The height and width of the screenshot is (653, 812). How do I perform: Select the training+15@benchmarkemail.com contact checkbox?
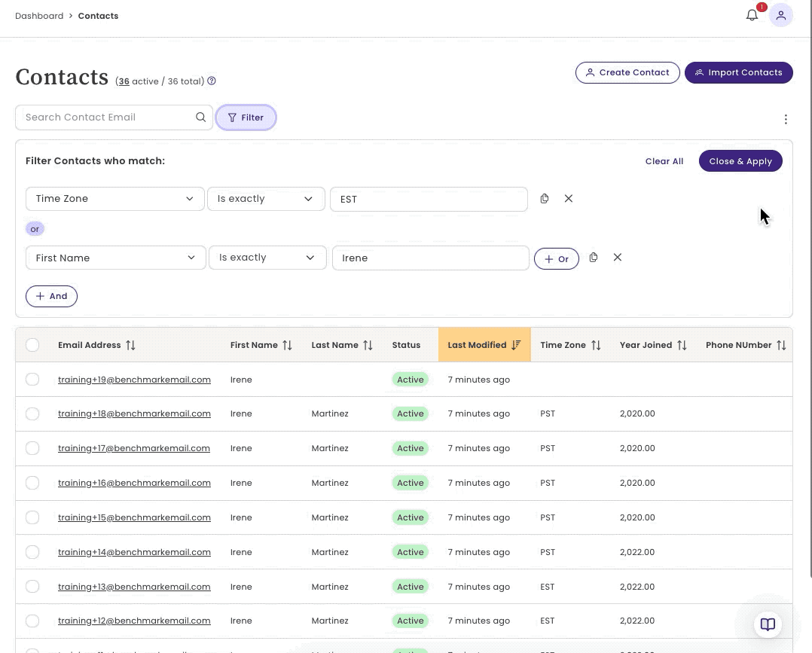pyautogui.click(x=32, y=517)
